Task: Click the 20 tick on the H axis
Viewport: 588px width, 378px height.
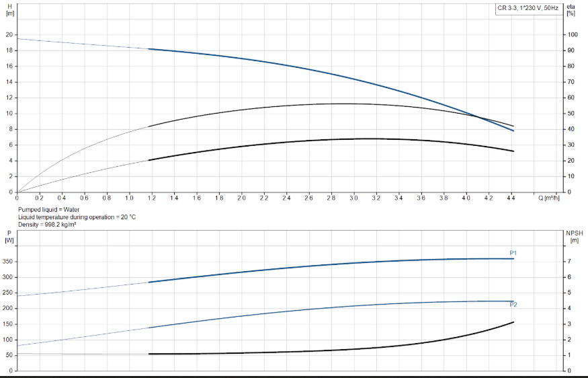Action: 9,35
